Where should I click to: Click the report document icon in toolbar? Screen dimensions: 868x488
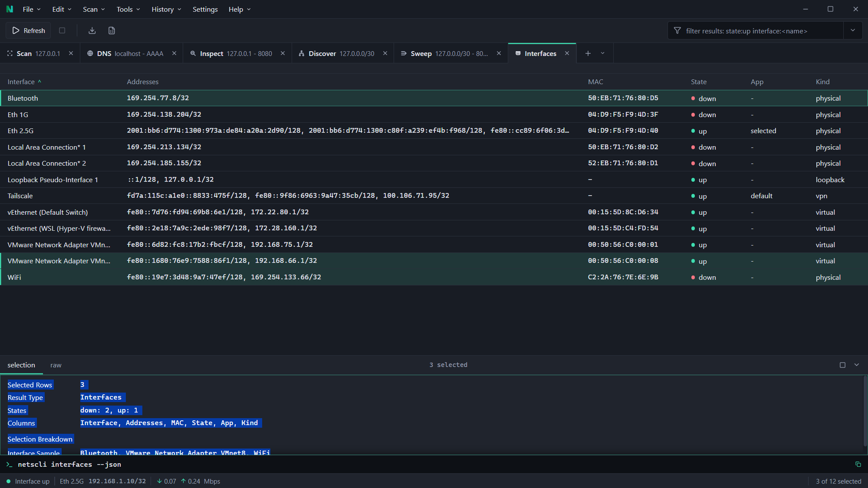pyautogui.click(x=112, y=30)
